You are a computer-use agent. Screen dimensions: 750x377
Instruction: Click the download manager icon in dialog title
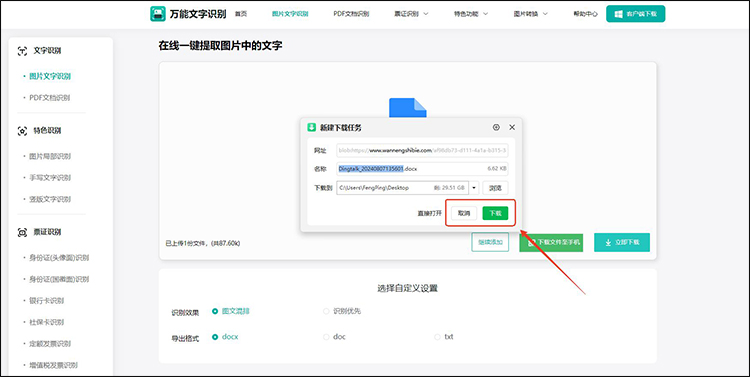point(312,127)
